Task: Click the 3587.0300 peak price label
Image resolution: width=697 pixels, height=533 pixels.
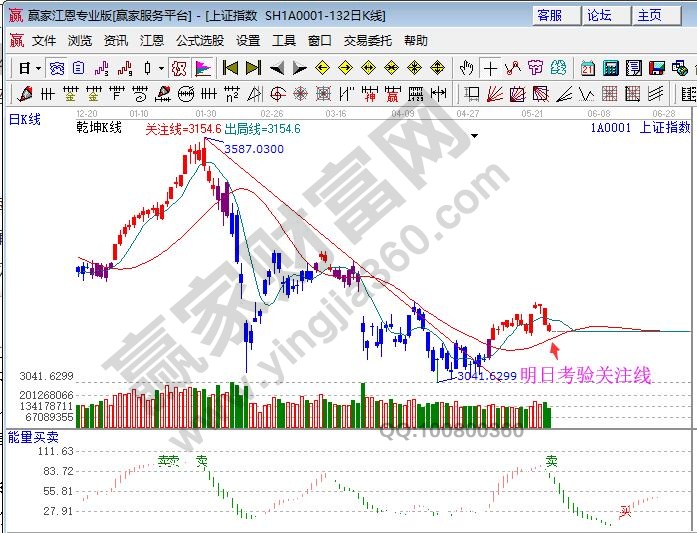Action: click(253, 149)
